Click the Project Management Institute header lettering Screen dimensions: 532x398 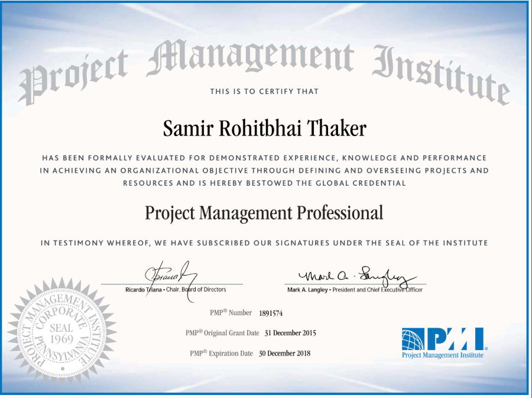click(265, 59)
